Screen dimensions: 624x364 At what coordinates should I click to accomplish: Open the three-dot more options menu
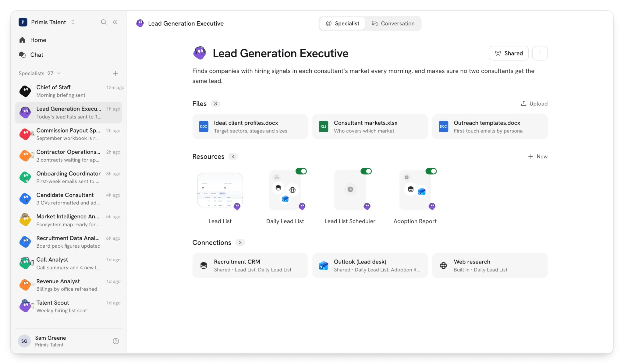tap(540, 53)
